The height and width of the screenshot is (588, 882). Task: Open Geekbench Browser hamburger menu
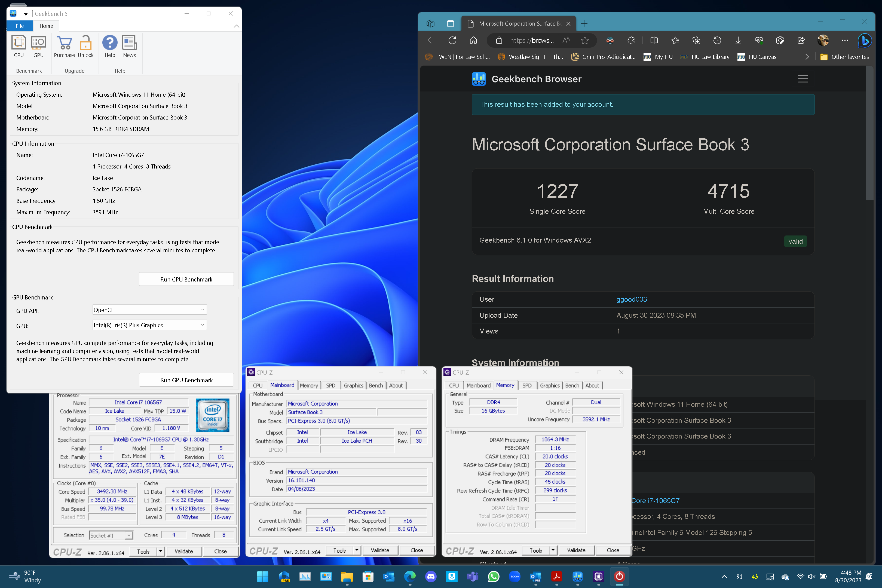click(803, 79)
